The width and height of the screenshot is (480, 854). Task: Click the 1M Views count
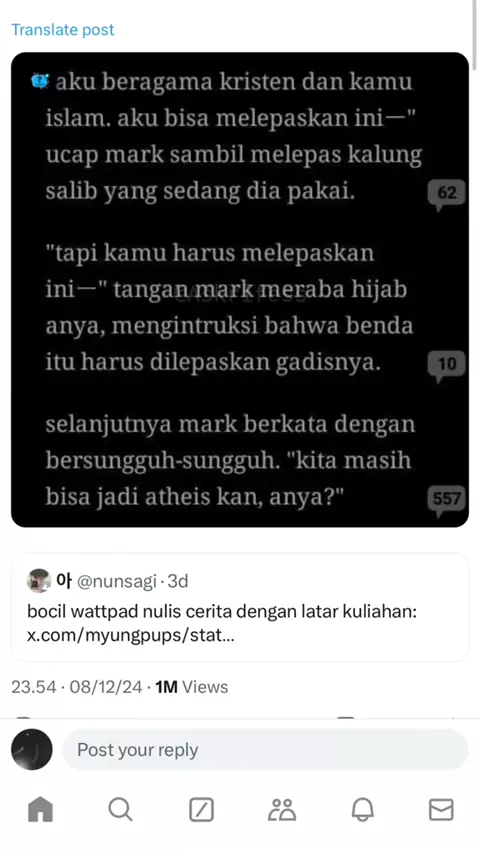click(x=191, y=687)
